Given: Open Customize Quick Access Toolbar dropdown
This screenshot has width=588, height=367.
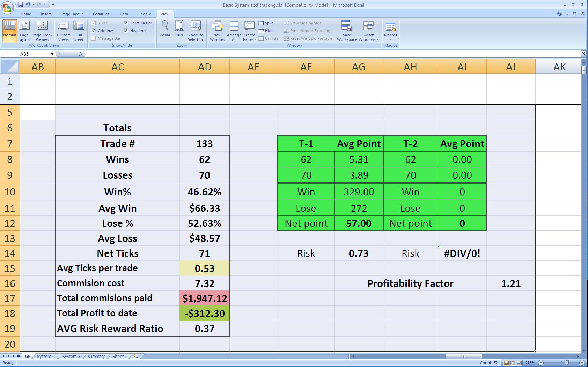Looking at the screenshot, I should pyautogui.click(x=53, y=5).
